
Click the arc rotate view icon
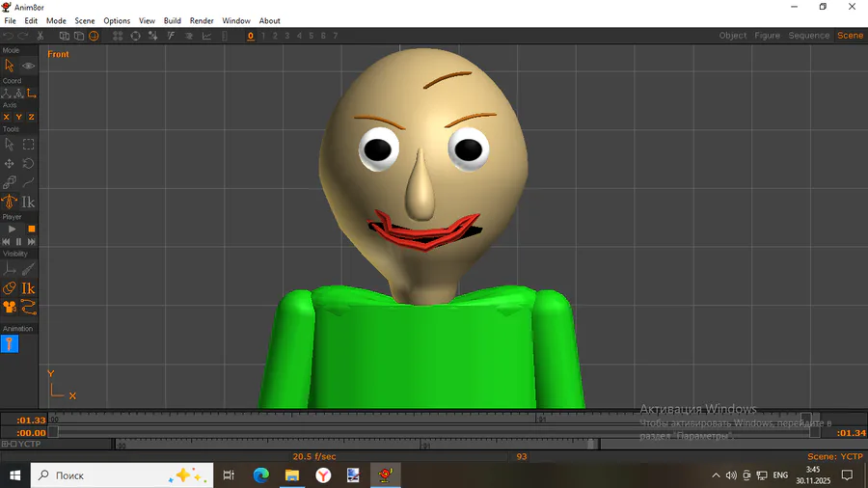pos(135,36)
